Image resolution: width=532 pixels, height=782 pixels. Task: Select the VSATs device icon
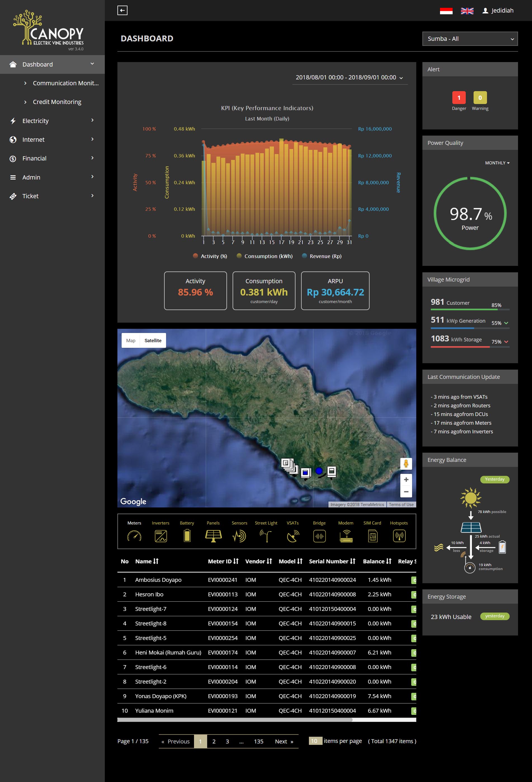pyautogui.click(x=293, y=535)
